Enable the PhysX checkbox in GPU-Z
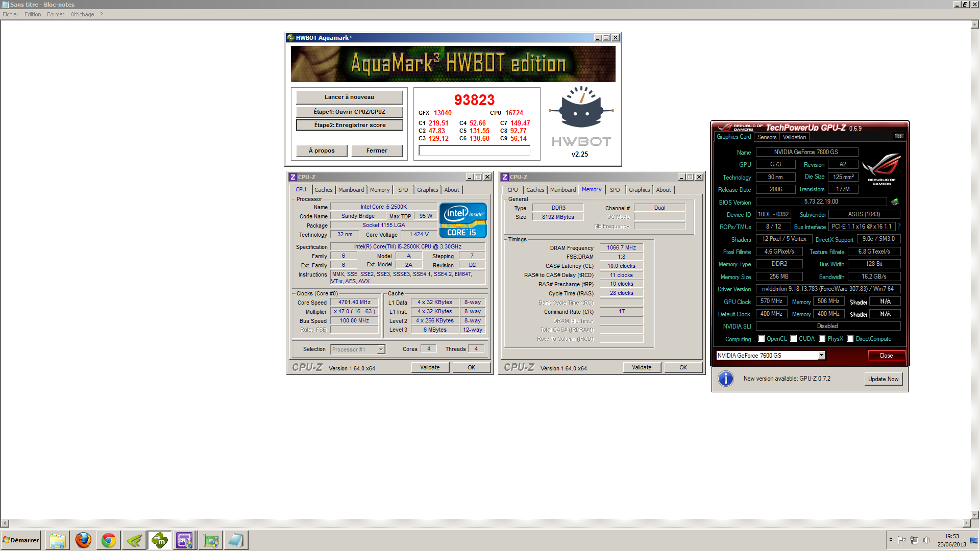Image resolution: width=980 pixels, height=551 pixels. [822, 339]
